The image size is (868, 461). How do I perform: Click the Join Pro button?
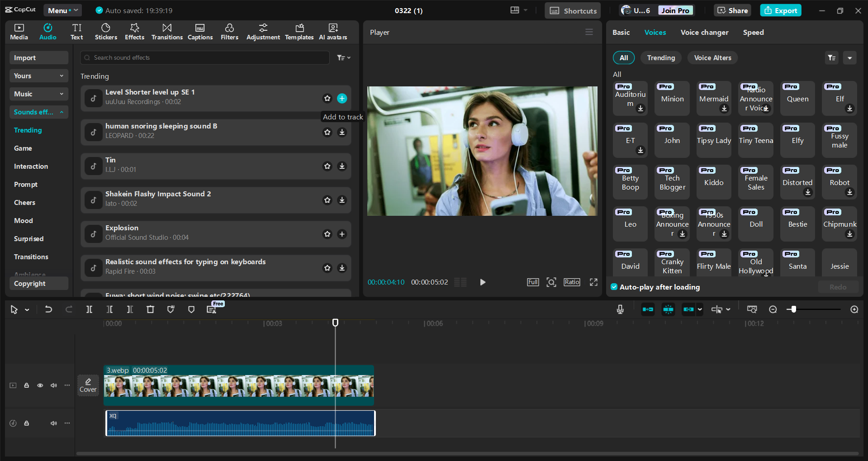coord(675,10)
